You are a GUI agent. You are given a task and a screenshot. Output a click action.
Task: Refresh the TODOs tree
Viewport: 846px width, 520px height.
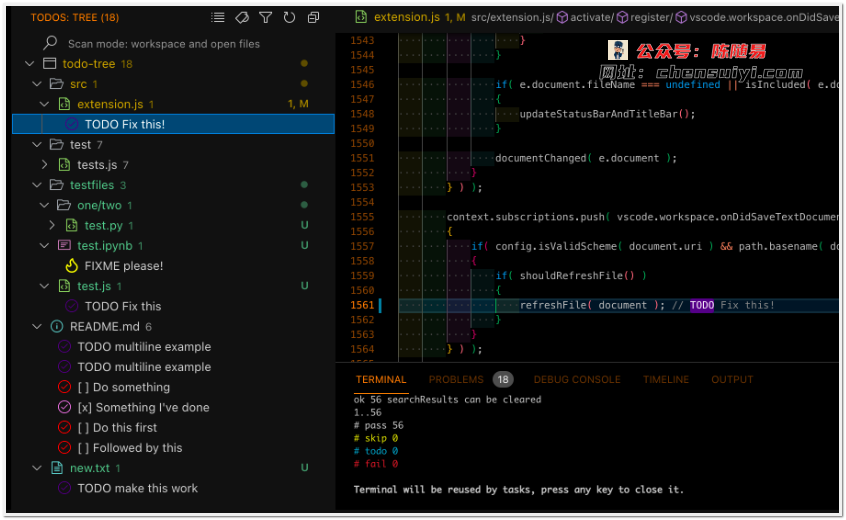click(289, 18)
